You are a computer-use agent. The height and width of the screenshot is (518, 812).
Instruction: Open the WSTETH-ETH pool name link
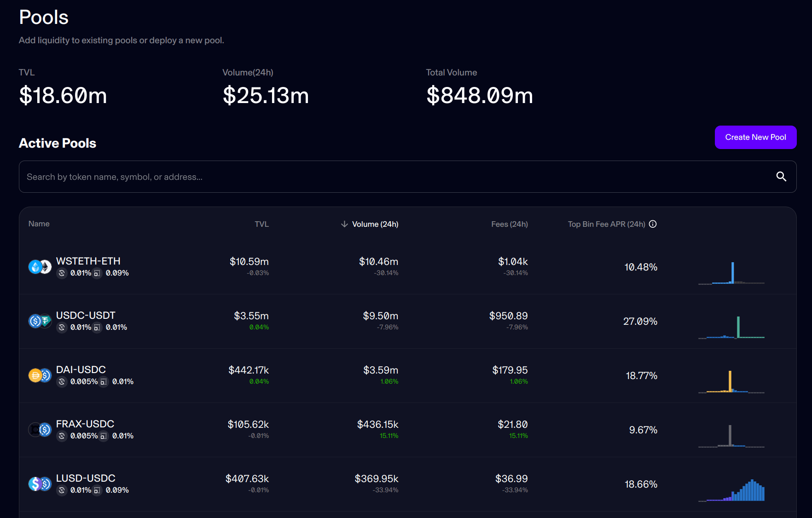pyautogui.click(x=88, y=261)
